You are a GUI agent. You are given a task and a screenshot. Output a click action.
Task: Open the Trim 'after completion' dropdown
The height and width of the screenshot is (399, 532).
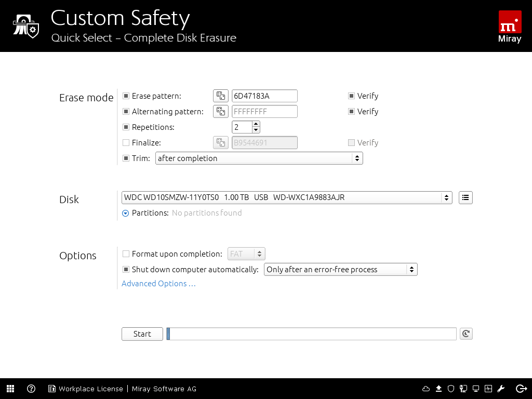click(259, 158)
